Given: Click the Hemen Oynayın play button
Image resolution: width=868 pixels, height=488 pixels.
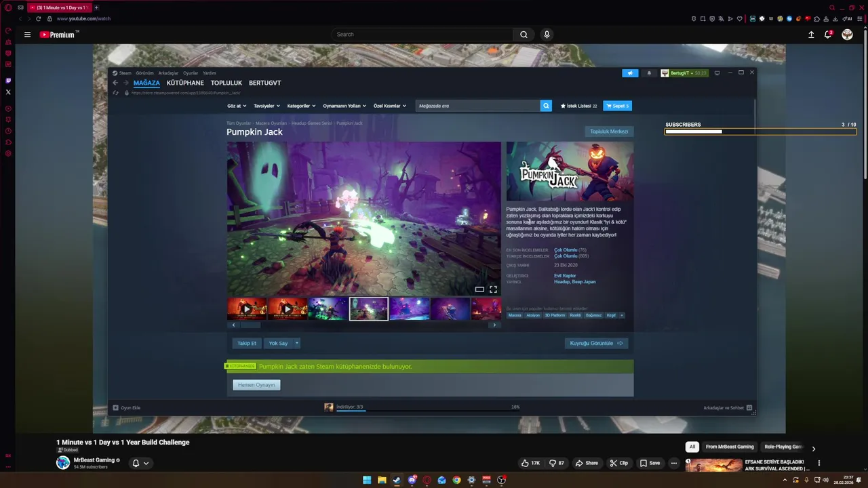Looking at the screenshot, I should coord(256,385).
